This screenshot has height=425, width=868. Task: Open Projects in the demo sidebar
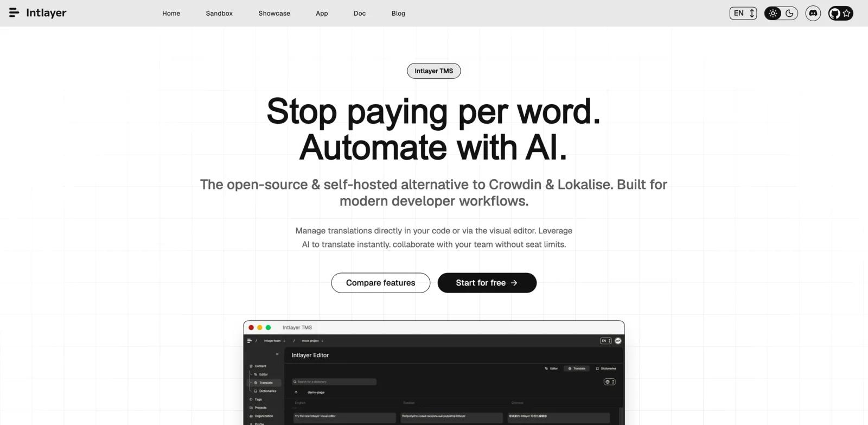(258, 408)
